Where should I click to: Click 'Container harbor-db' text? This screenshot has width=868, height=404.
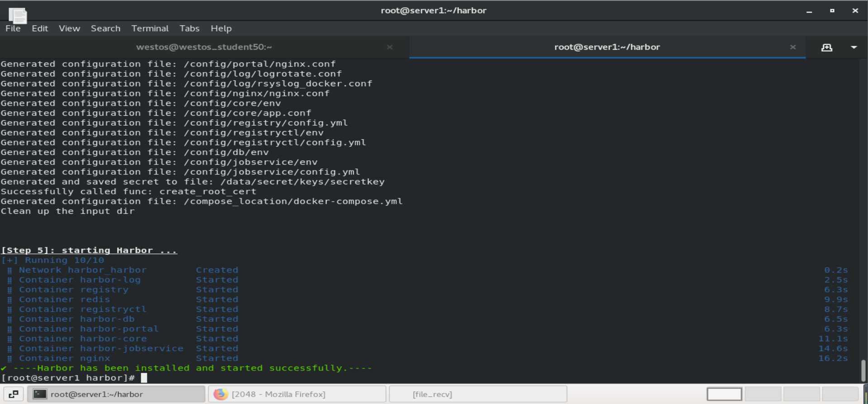[76, 319]
